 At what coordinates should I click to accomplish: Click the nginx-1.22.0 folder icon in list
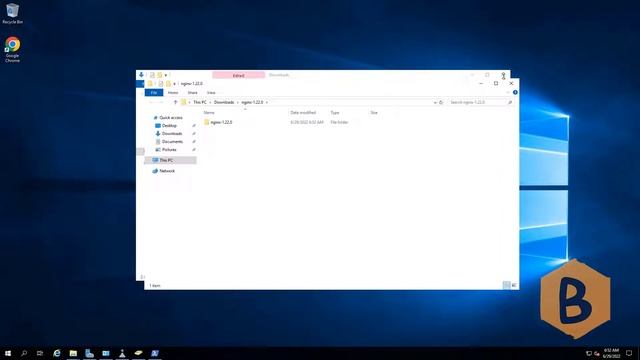[x=207, y=122]
